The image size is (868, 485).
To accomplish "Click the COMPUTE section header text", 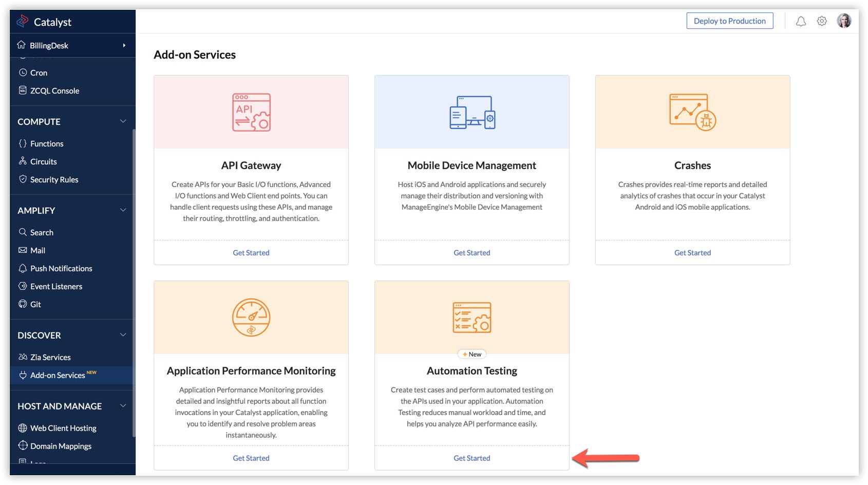I will point(39,122).
